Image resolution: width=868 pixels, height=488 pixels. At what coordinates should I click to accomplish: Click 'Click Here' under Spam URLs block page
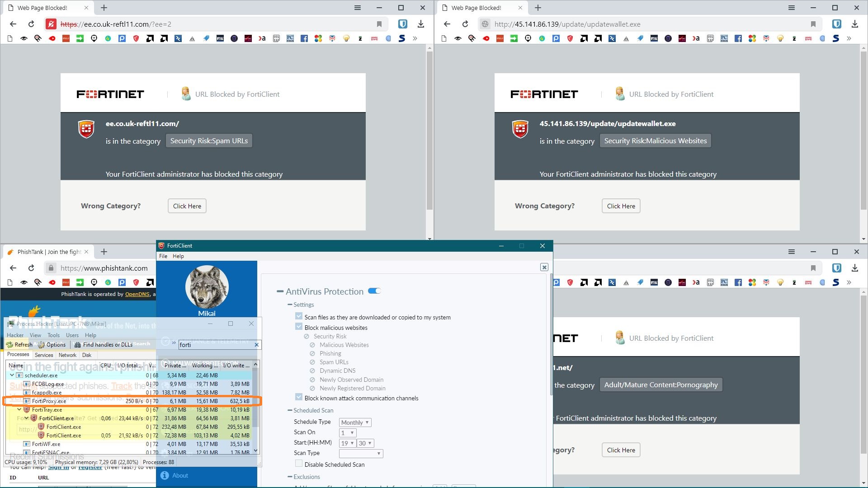(x=187, y=206)
